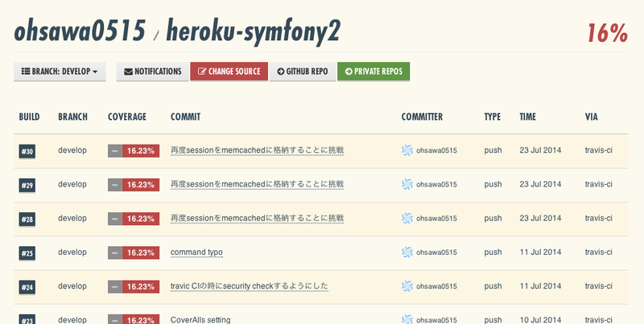The height and width of the screenshot is (324, 644).
Task: Open the 'command typo' commit link
Action: 196,252
